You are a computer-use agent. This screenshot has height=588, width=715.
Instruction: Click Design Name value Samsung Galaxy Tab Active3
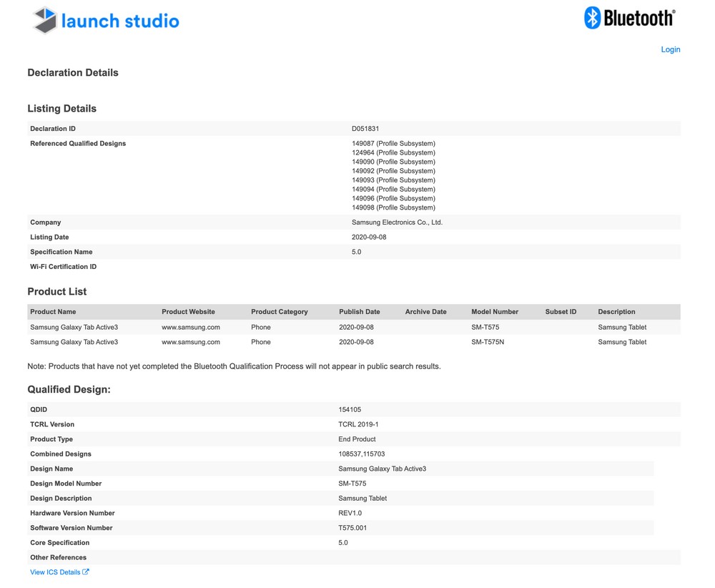(382, 469)
